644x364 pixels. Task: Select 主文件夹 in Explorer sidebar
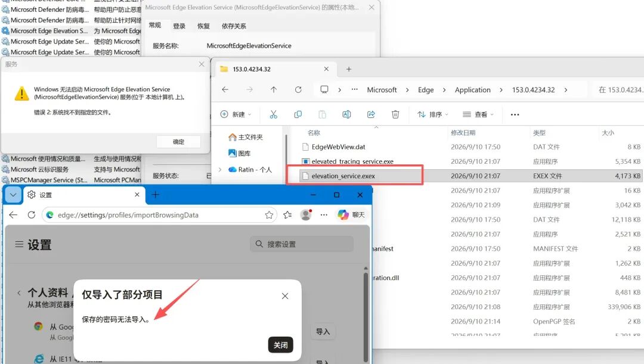[246, 137]
